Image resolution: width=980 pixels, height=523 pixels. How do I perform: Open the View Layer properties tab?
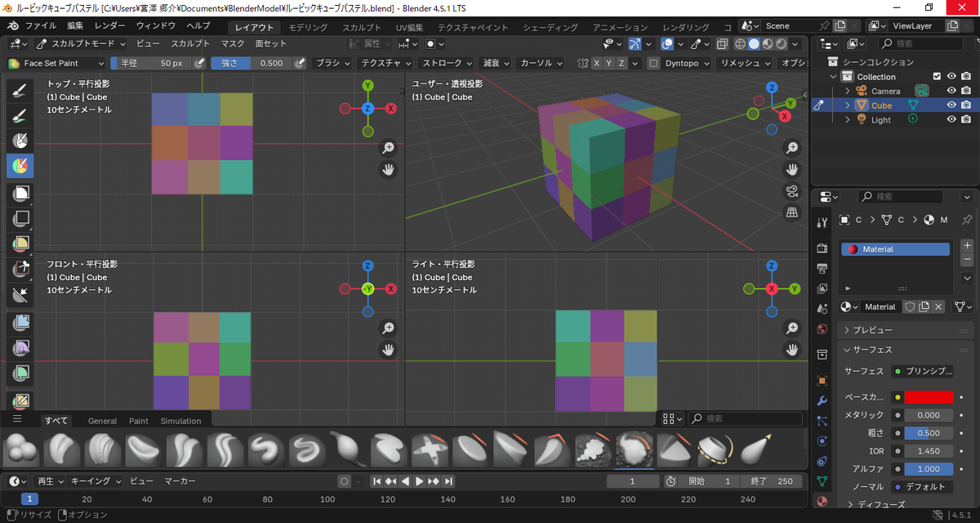823,288
